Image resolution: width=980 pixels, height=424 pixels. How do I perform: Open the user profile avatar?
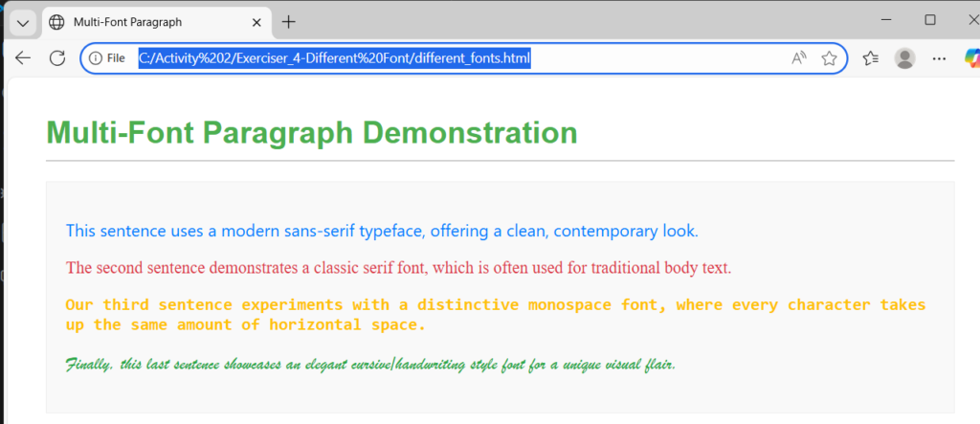coord(903,58)
